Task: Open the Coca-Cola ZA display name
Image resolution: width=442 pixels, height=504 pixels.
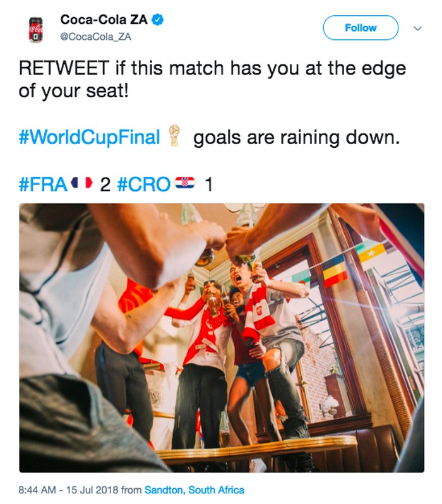Action: pos(104,20)
